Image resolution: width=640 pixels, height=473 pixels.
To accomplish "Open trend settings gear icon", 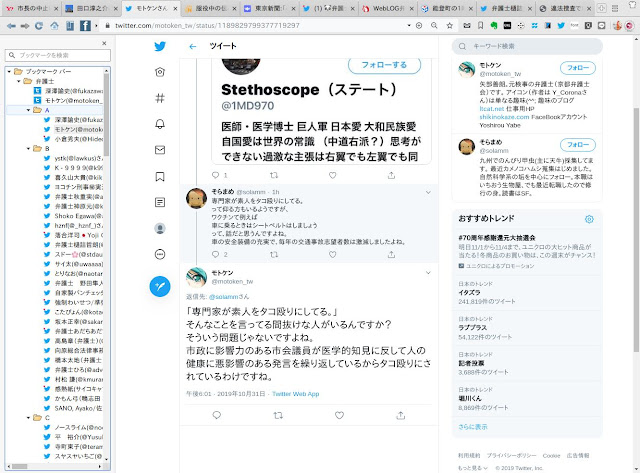I will [x=589, y=219].
